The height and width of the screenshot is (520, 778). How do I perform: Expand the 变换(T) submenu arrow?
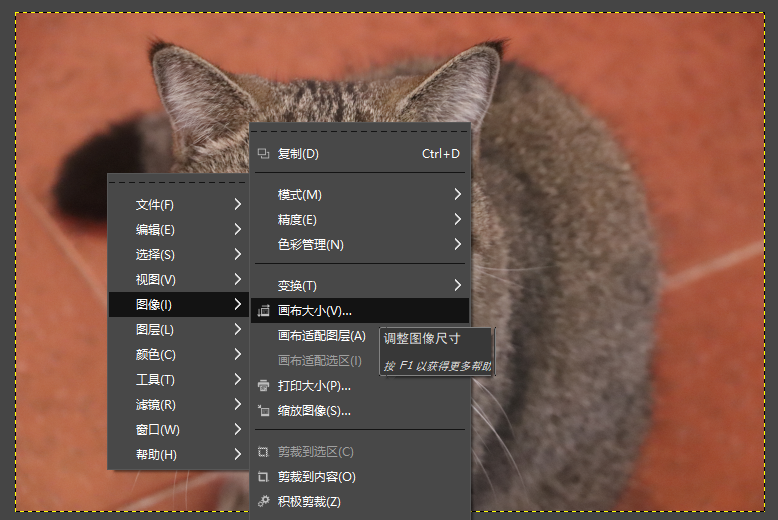point(457,286)
